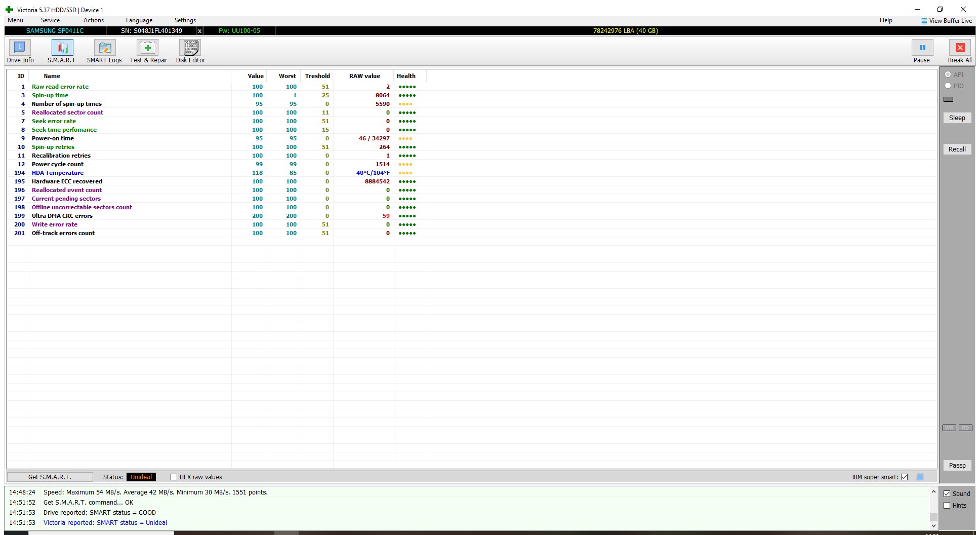Close the device tab with the x next to serial number
This screenshot has width=980, height=535.
199,31
